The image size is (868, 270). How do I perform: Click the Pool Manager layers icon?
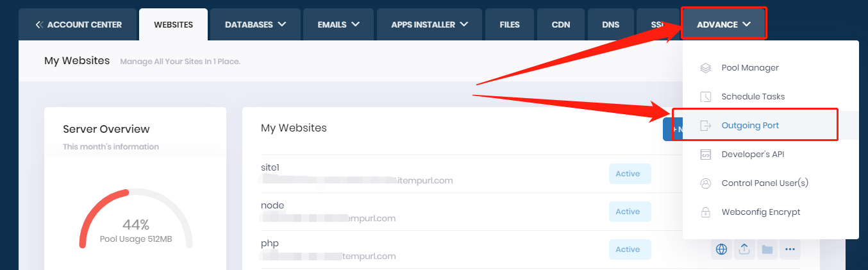click(x=705, y=68)
